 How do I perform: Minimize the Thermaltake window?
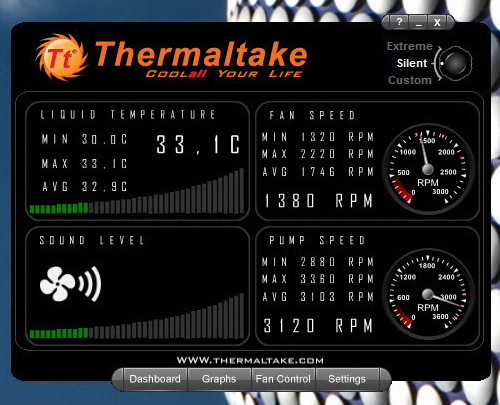click(419, 22)
